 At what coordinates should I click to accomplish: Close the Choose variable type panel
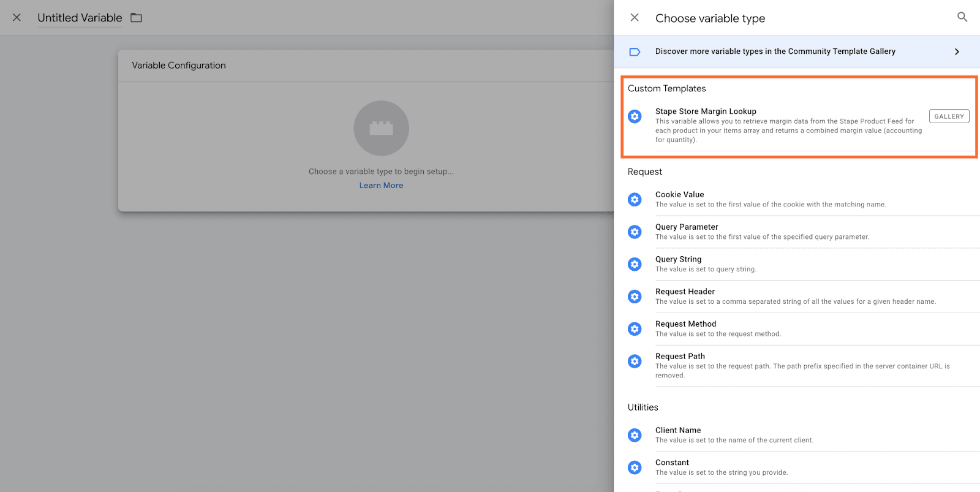point(635,18)
